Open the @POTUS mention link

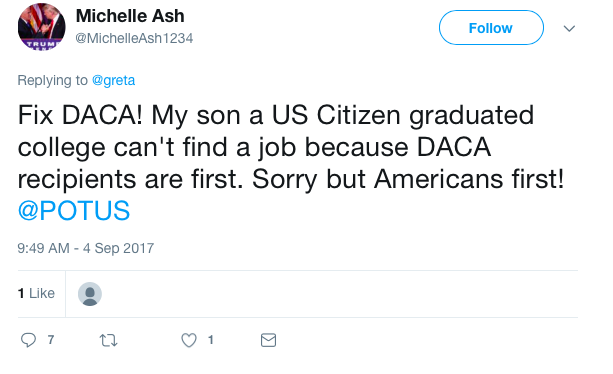click(74, 211)
